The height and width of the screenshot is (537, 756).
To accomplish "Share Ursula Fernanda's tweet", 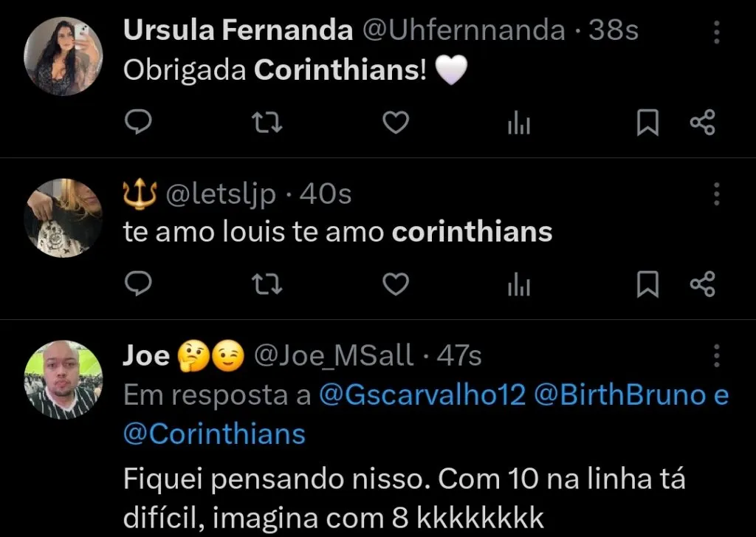I will [703, 123].
